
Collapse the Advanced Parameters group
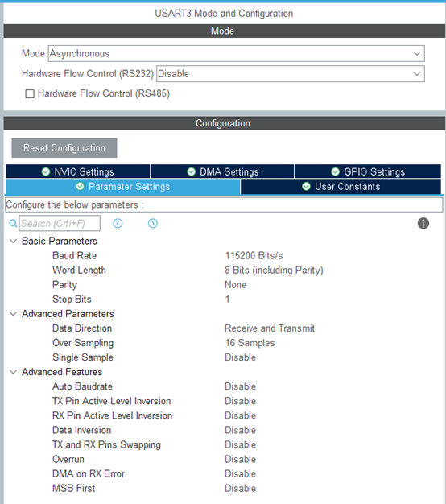pos(13,314)
